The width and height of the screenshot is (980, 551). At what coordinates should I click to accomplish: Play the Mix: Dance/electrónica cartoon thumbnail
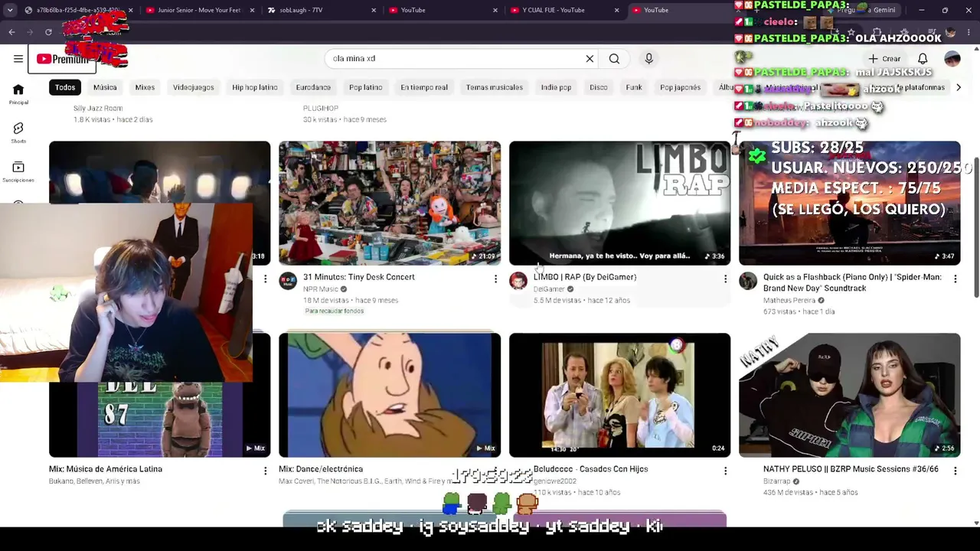[390, 395]
